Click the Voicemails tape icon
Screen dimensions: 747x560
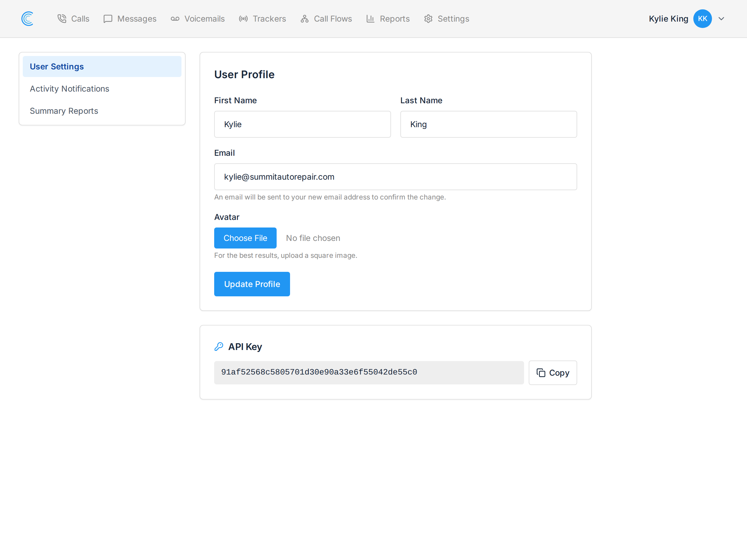(175, 19)
